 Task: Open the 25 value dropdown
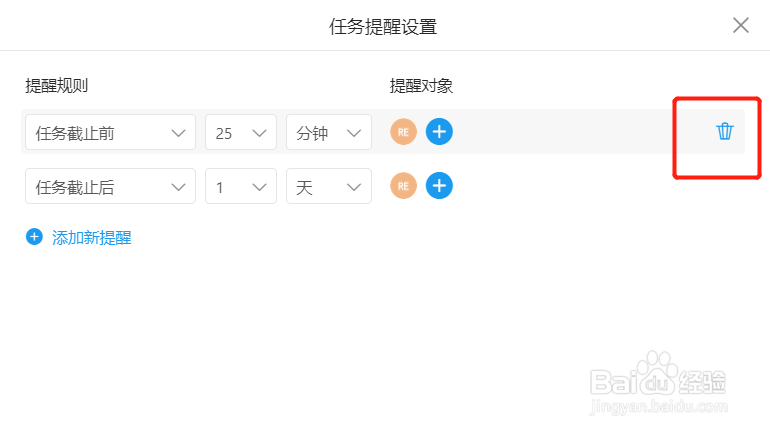point(241,132)
